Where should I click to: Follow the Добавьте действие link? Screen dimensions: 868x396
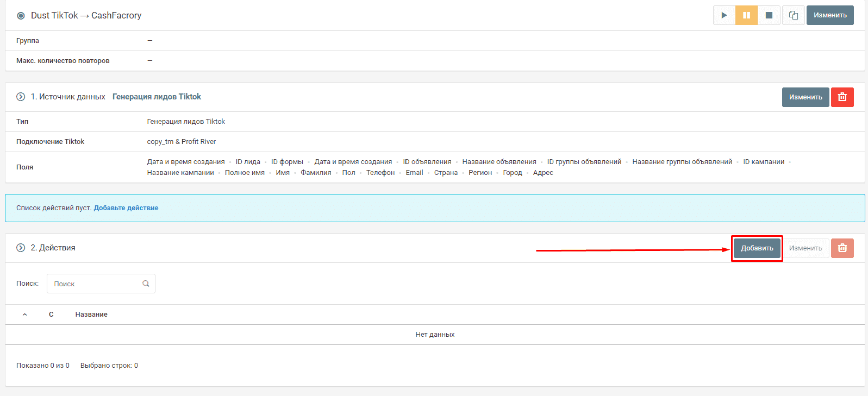tap(126, 208)
